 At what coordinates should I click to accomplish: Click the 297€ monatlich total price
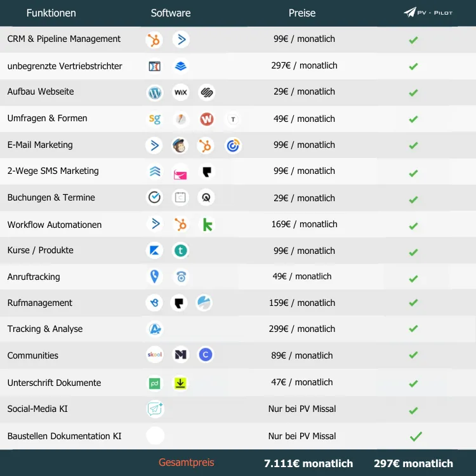click(413, 463)
